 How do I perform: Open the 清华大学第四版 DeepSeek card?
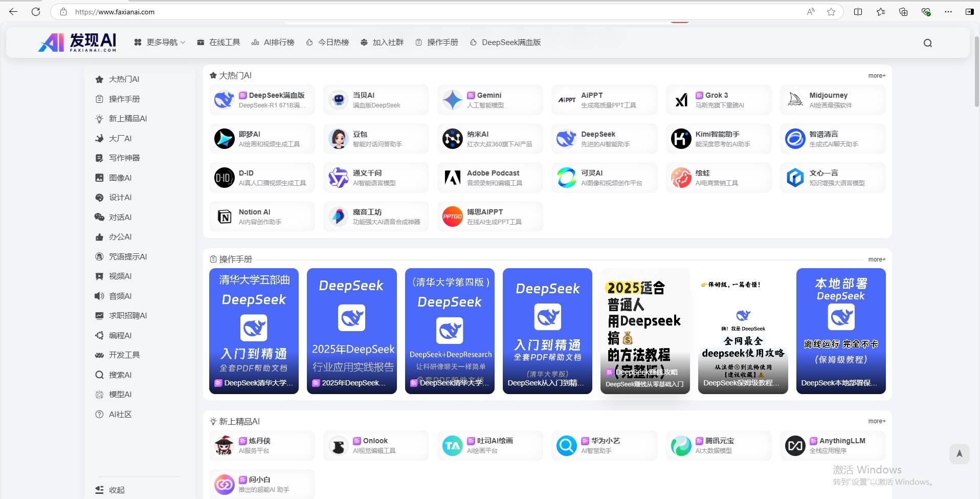(450, 331)
